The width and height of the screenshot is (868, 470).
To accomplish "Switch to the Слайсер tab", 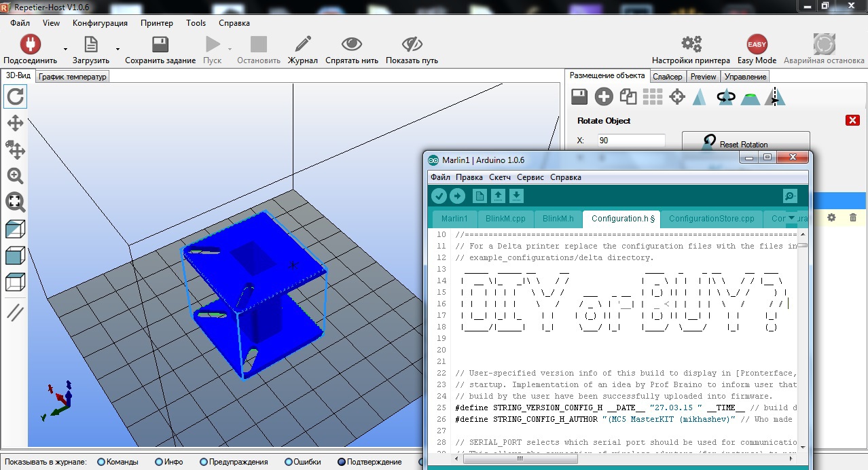I will (667, 77).
